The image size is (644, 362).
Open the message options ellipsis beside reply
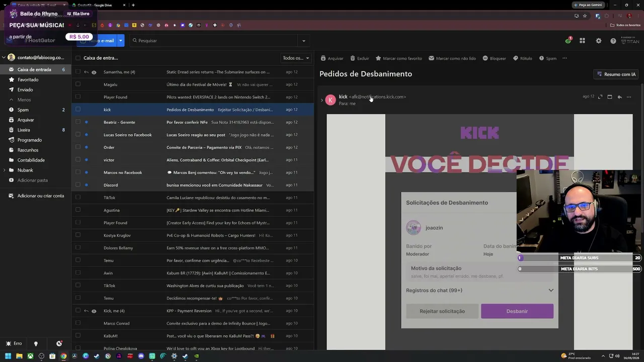coord(629,97)
